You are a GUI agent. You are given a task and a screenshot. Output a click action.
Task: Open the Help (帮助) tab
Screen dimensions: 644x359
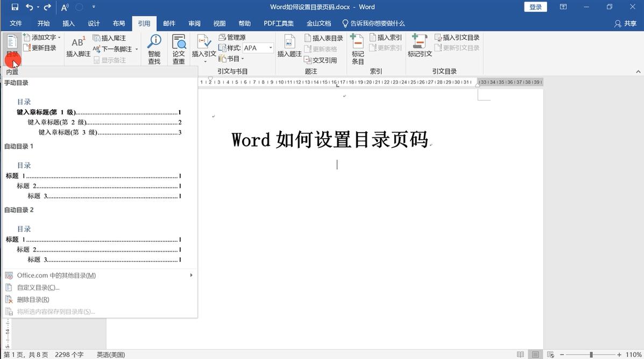pos(244,24)
